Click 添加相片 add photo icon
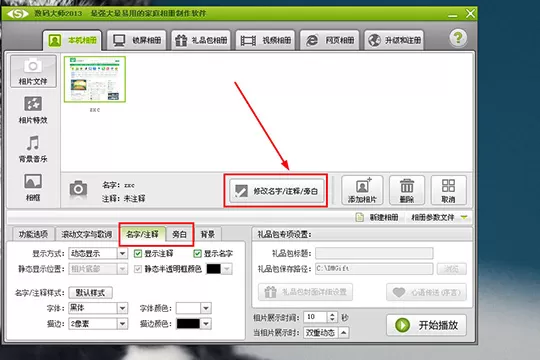The height and width of the screenshot is (360, 540). tap(362, 190)
